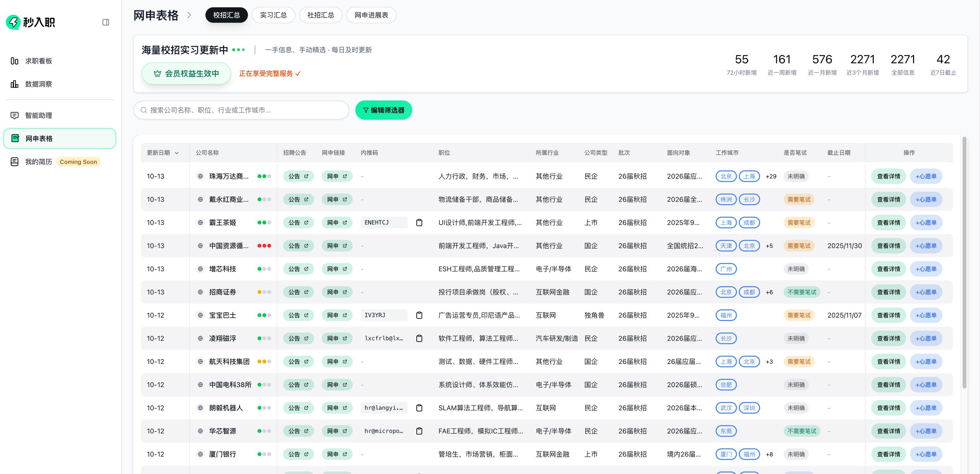The image size is (980, 474).
Task: Open the 网申 link for 宝宝巴士
Action: (337, 316)
